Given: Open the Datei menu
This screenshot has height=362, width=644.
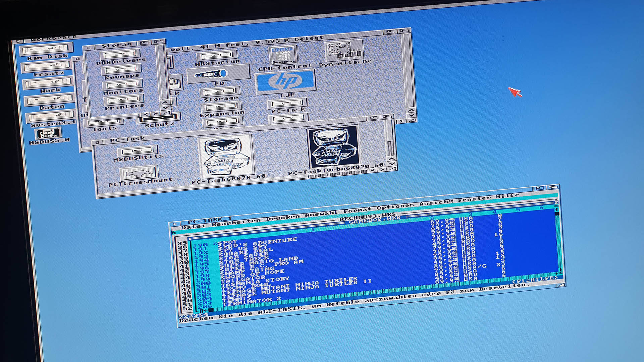Looking at the screenshot, I should [x=193, y=227].
